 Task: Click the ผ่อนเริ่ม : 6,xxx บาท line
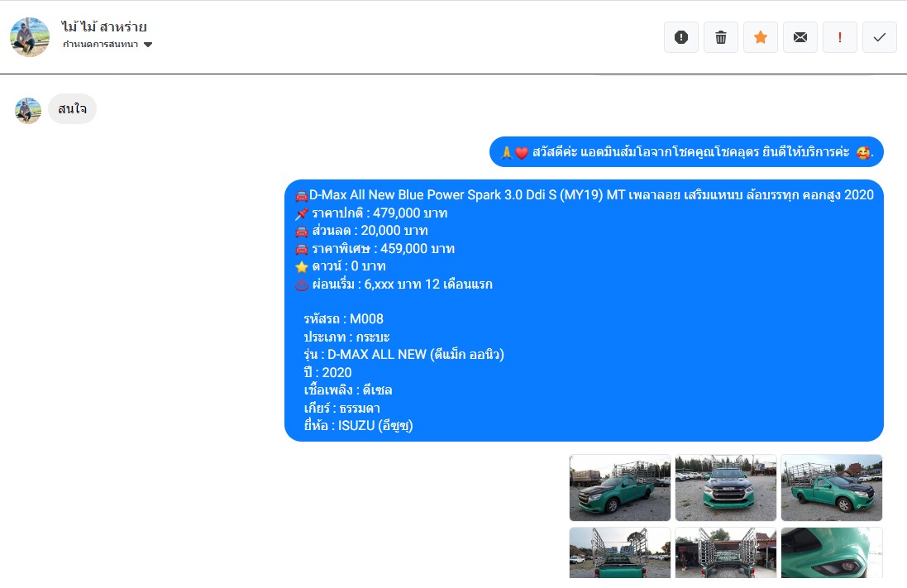[x=394, y=284]
